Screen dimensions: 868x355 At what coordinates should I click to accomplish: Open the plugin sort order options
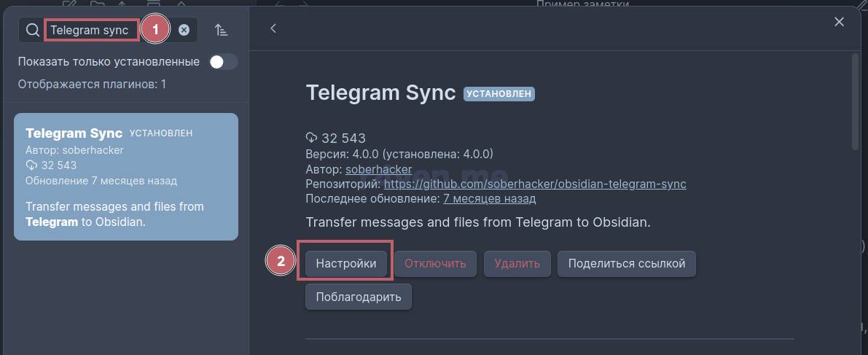point(221,30)
